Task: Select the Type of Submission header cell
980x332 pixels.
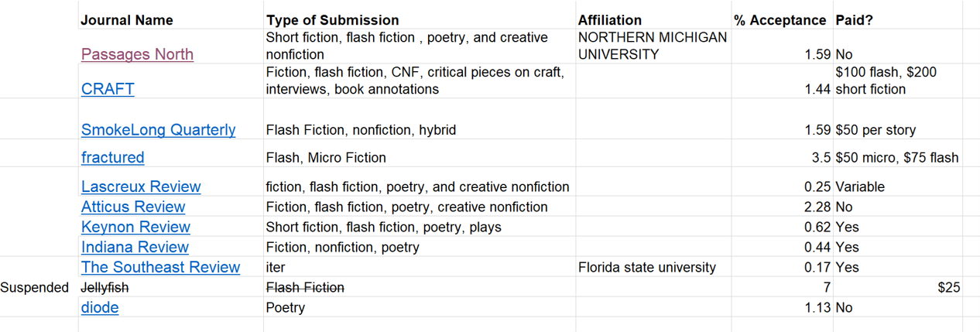Action: pyautogui.click(x=420, y=20)
